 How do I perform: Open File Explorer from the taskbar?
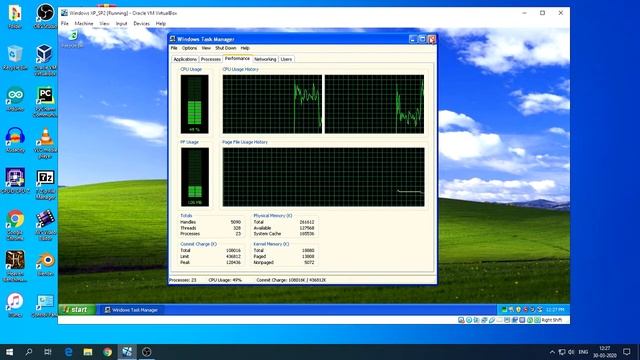[88, 352]
